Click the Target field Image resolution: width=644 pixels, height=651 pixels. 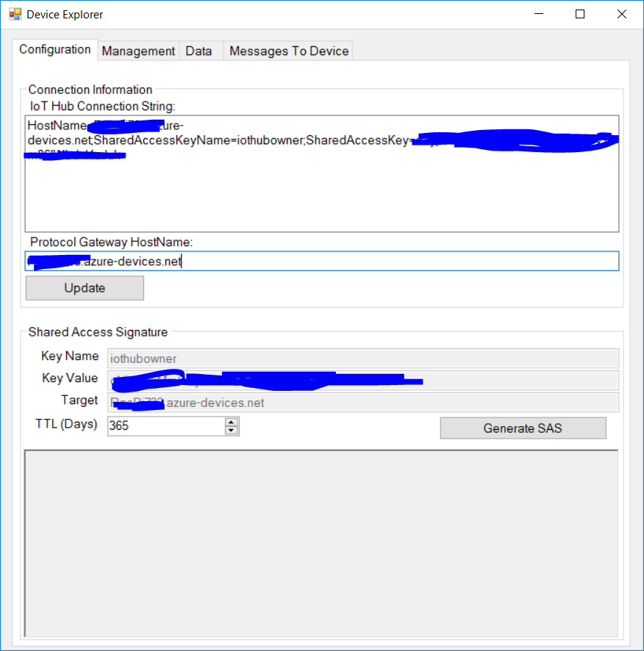[x=363, y=403]
